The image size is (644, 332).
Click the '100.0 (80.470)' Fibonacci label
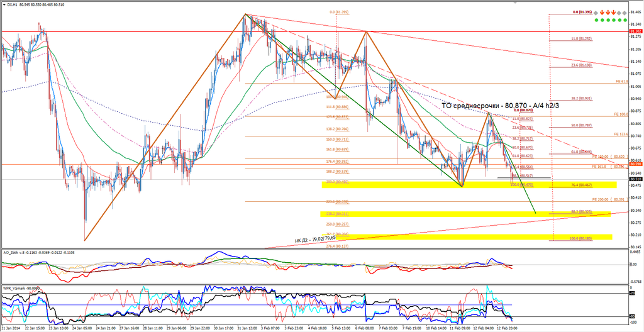521,185
